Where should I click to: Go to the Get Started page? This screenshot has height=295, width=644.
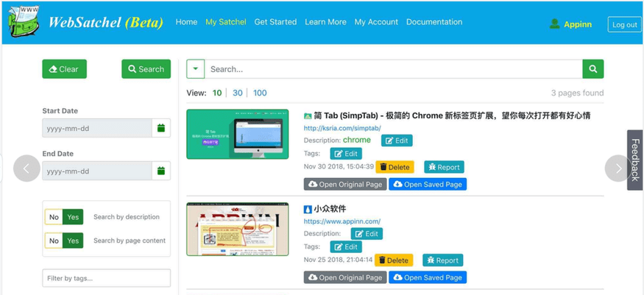point(275,22)
